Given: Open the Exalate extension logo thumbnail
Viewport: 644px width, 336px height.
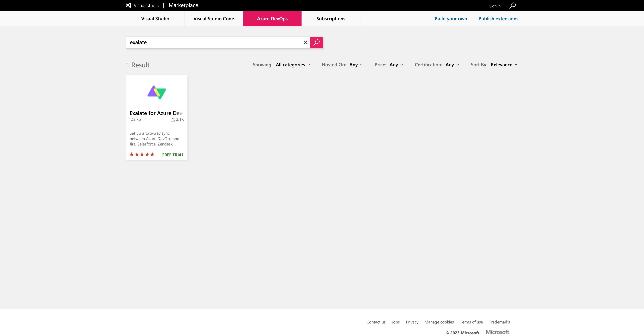Looking at the screenshot, I should pos(157,93).
